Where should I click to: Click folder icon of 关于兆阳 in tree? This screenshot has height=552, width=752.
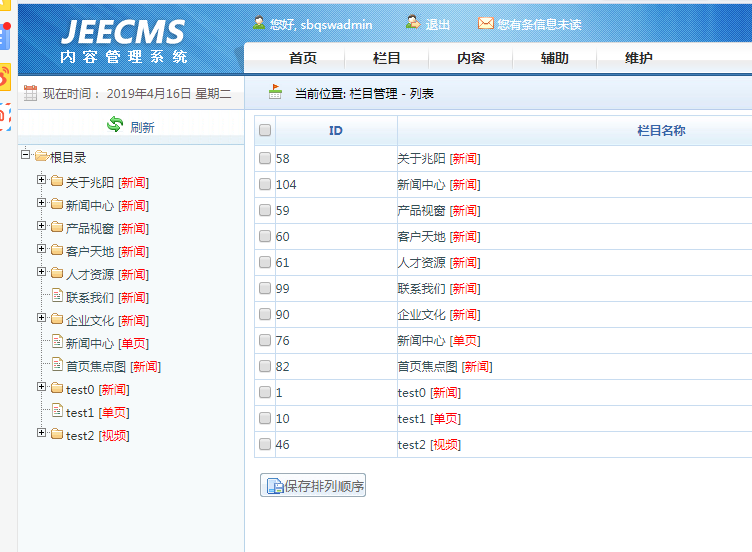click(x=57, y=180)
